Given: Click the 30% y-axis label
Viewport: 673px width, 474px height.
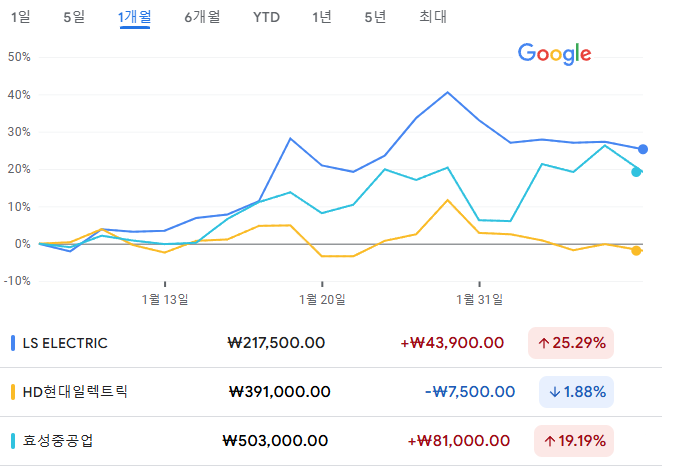Looking at the screenshot, I should [19, 132].
